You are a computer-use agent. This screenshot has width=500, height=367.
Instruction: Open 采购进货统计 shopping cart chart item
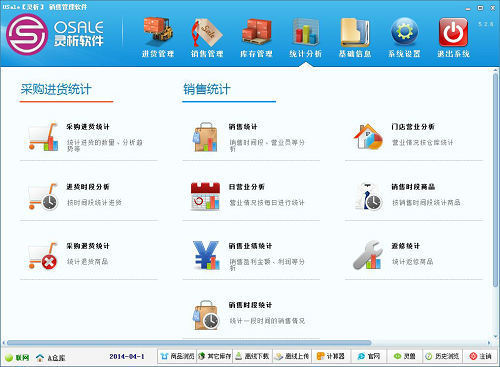(88, 137)
